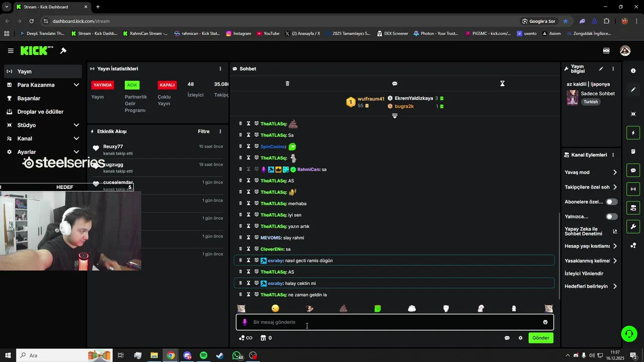Timeout SpinCasino via hourglass icon
Screen dimensions: 644x362
pyautogui.click(x=249, y=147)
